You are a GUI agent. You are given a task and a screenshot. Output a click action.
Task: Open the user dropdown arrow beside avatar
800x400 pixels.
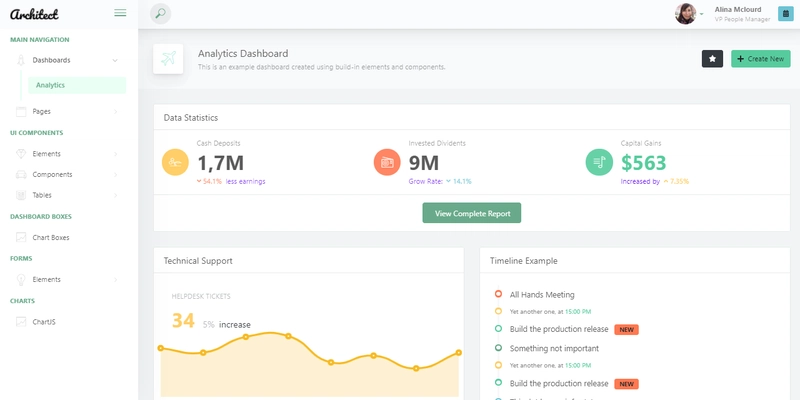click(x=702, y=14)
